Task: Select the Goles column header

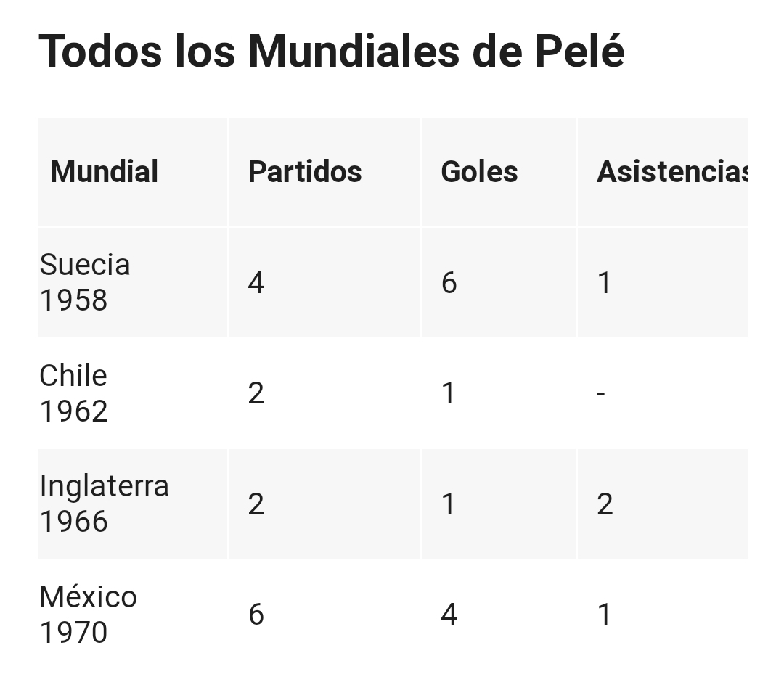Action: [x=479, y=172]
